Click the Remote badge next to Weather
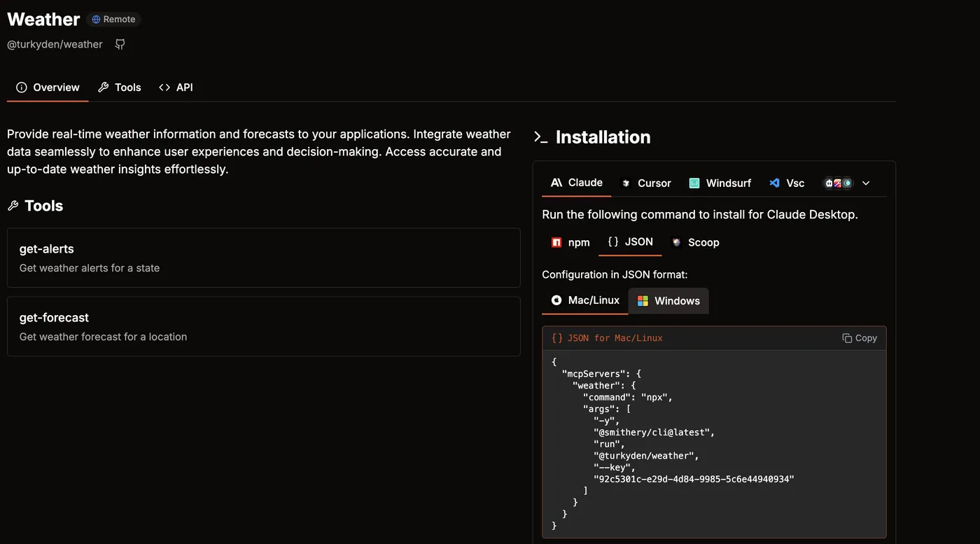 click(113, 20)
